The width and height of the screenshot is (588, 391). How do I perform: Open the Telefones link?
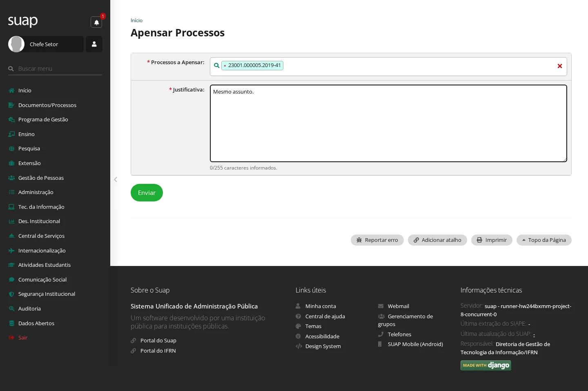[399, 334]
